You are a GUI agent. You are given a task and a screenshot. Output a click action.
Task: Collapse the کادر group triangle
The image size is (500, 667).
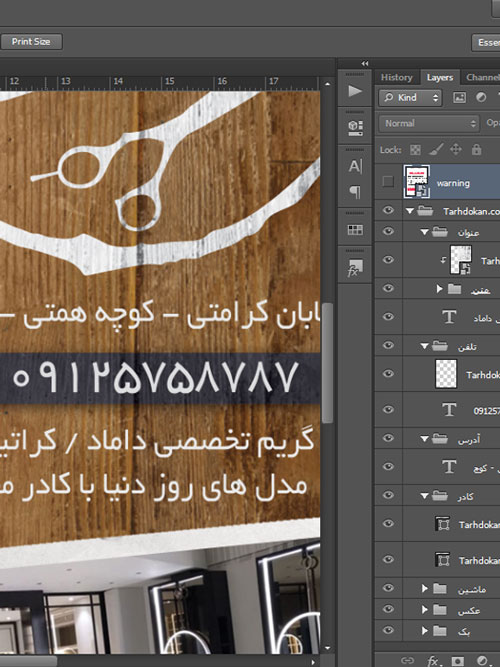[x=424, y=496]
